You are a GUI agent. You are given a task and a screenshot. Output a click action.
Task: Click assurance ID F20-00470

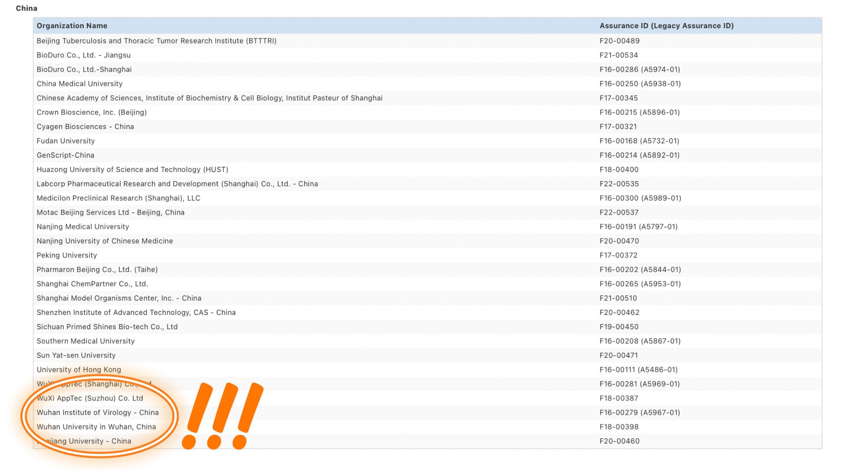pos(619,242)
